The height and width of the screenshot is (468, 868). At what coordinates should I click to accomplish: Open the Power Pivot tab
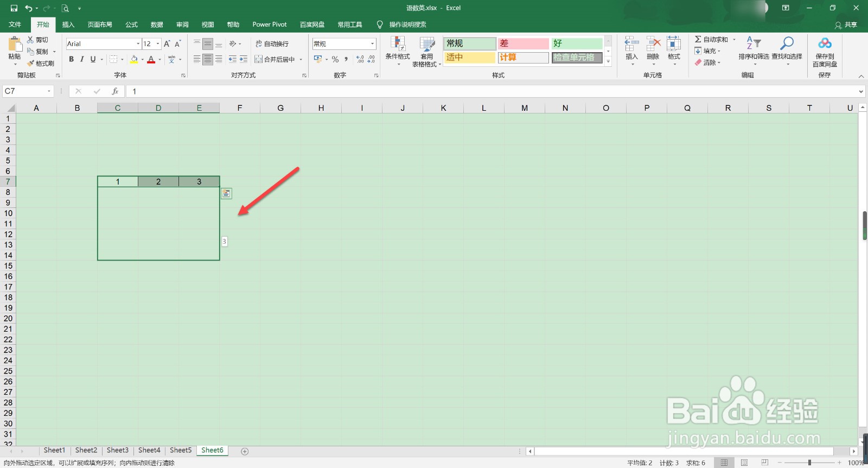[270, 24]
